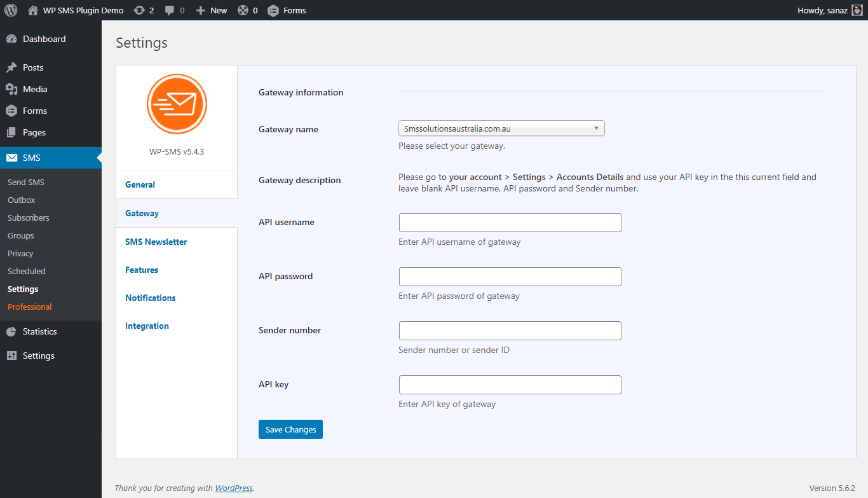Open the Groups submenu item
This screenshot has height=498, width=868.
21,235
